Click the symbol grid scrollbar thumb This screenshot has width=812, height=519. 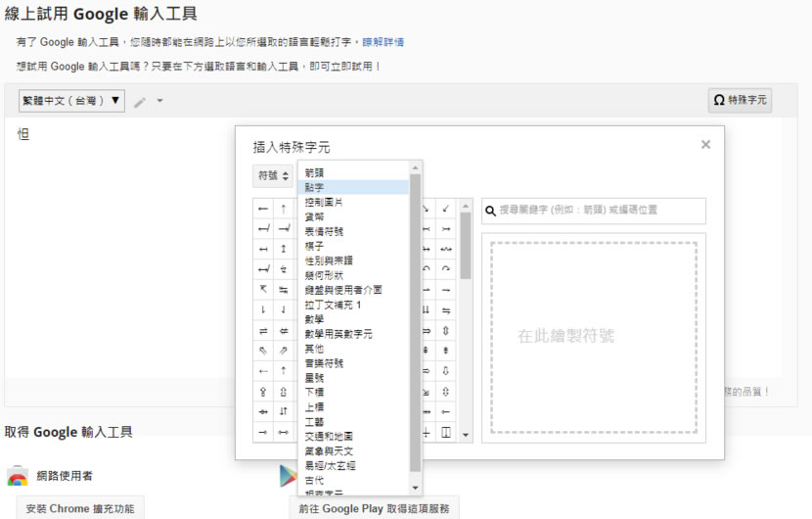tap(466, 246)
